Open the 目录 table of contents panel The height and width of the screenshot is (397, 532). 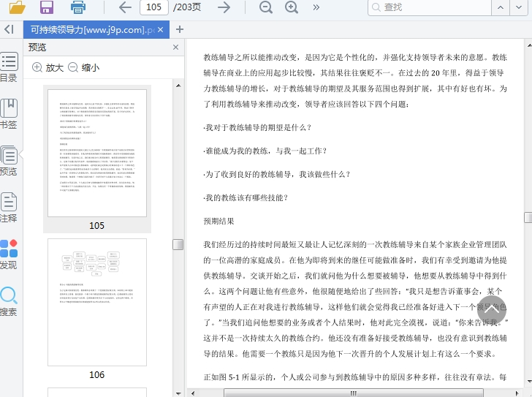[9, 67]
